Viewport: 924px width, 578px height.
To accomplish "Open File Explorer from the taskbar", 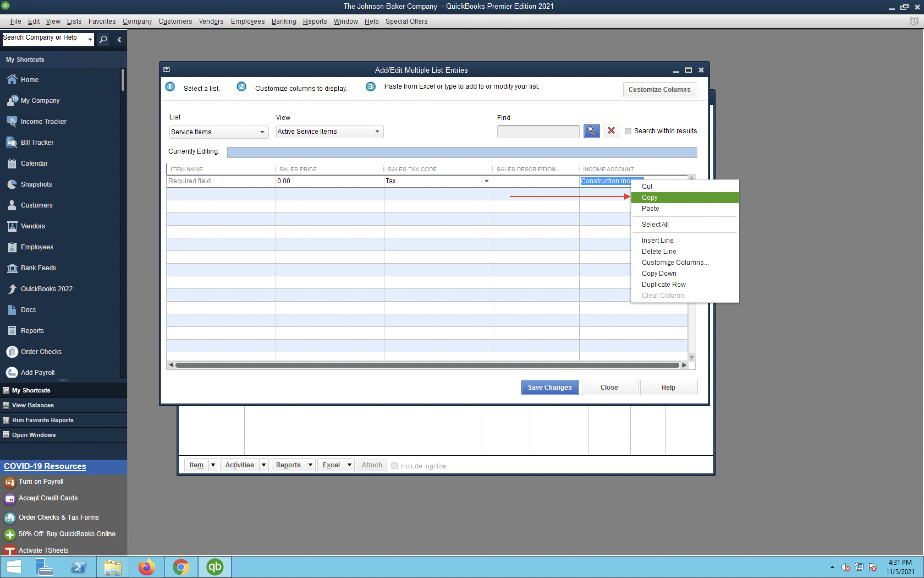I will [112, 567].
